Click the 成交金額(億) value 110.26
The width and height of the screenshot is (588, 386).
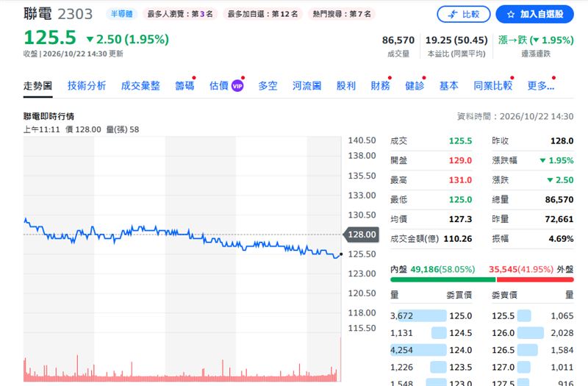[x=458, y=238]
